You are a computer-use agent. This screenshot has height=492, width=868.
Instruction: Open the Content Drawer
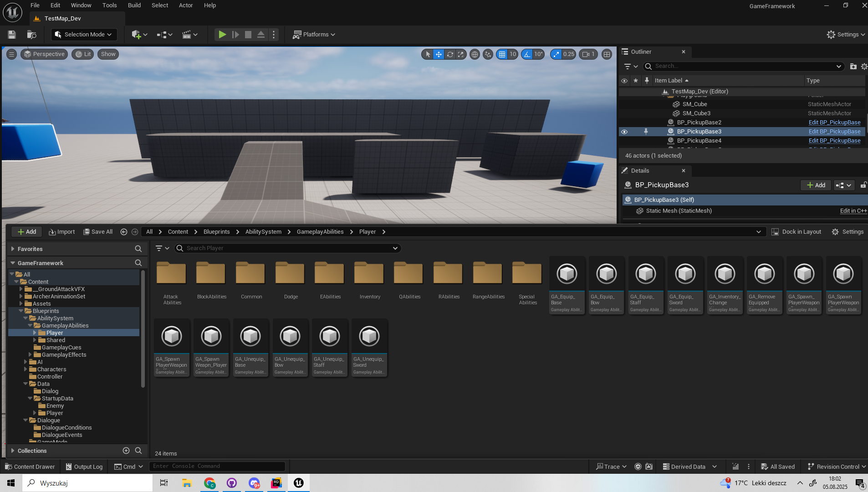pos(30,467)
